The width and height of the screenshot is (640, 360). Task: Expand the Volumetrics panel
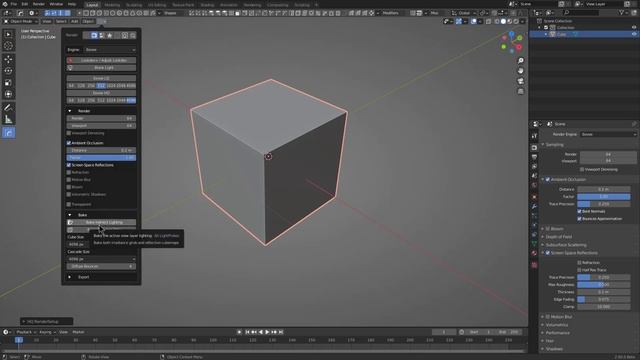click(x=557, y=325)
